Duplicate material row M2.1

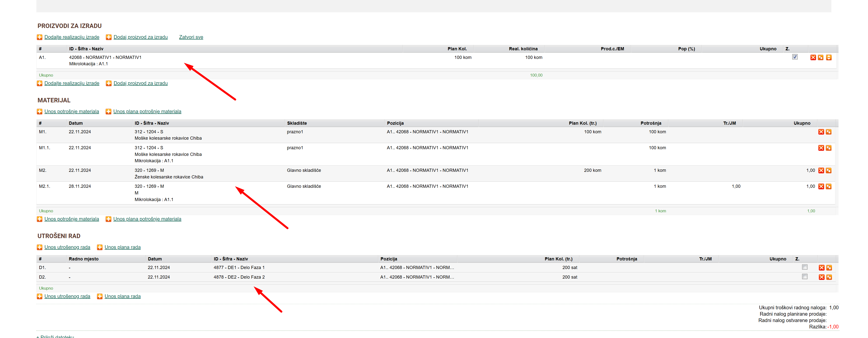(x=828, y=187)
